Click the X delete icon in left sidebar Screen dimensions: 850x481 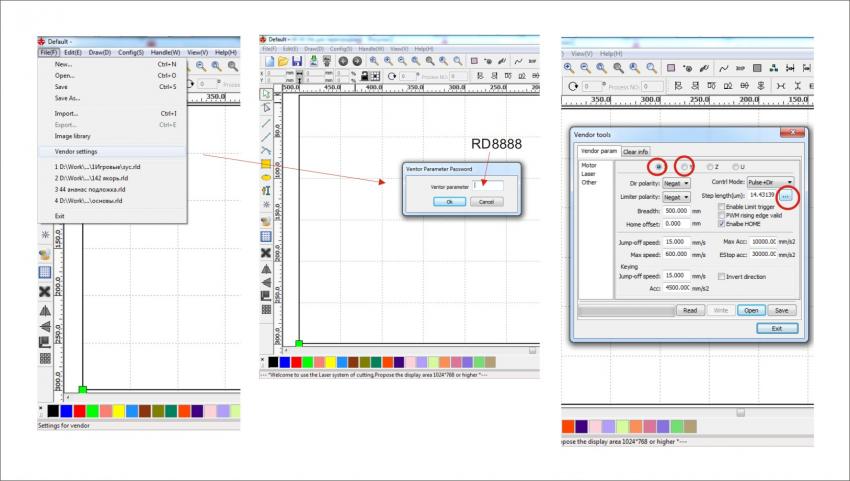44,291
